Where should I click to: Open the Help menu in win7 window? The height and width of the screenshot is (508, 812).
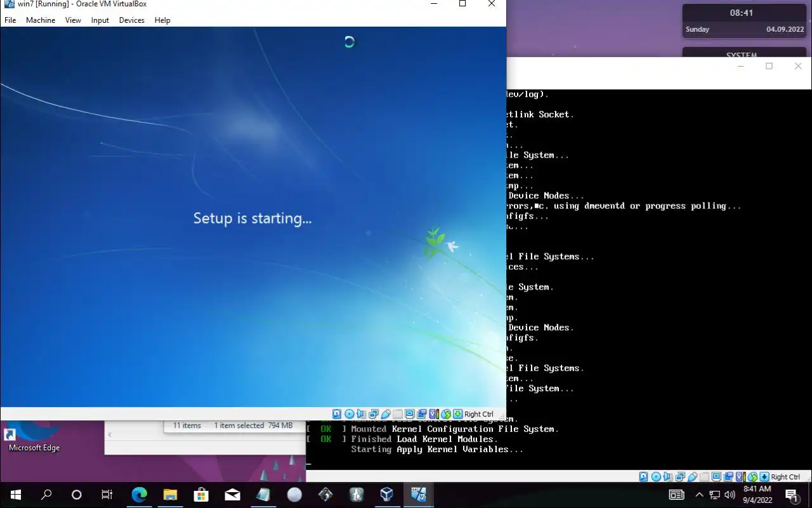tap(162, 20)
